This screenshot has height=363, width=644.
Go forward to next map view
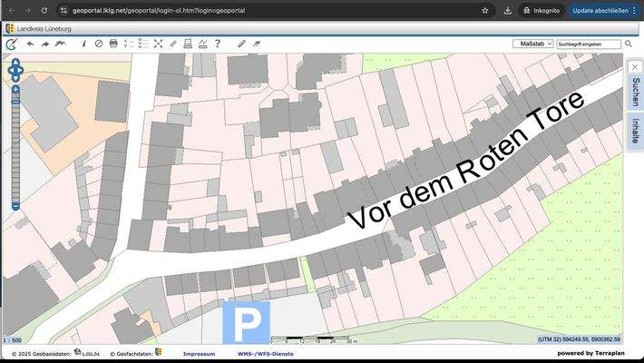coord(44,44)
